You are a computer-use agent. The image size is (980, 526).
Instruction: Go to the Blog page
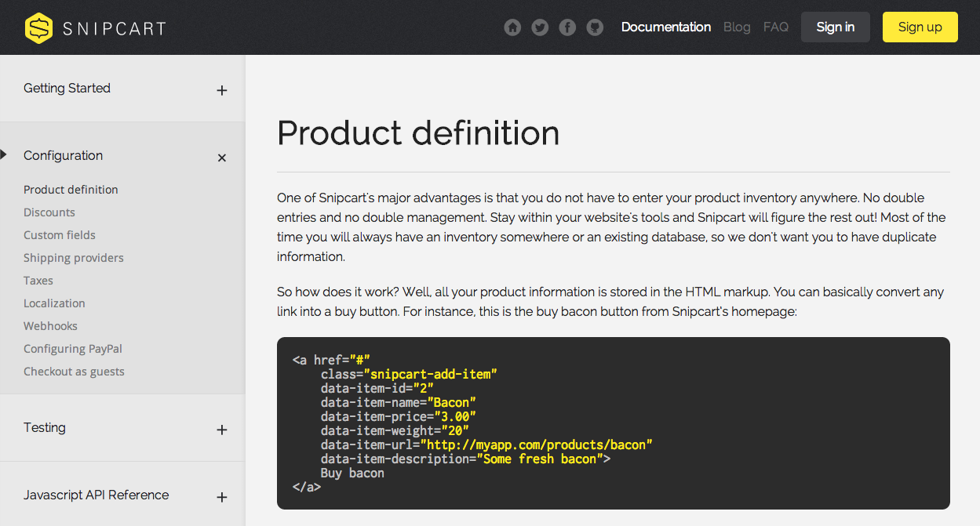point(737,27)
